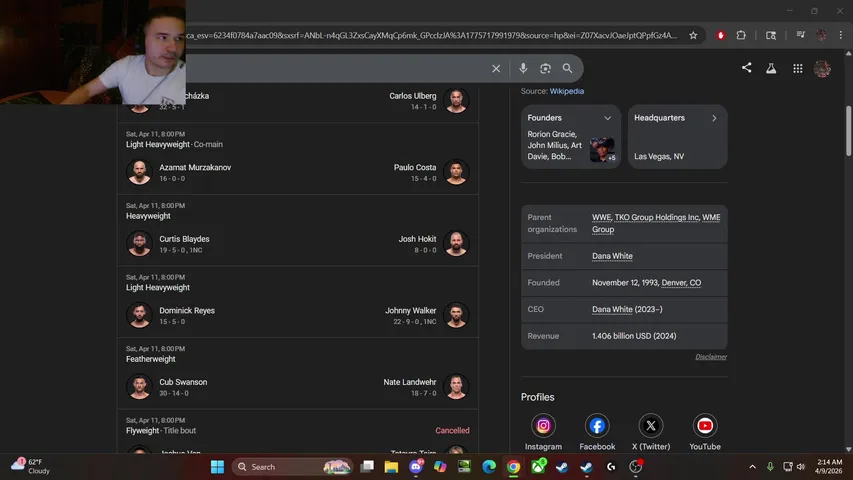Open the red recording extension icon

[x=721, y=35]
